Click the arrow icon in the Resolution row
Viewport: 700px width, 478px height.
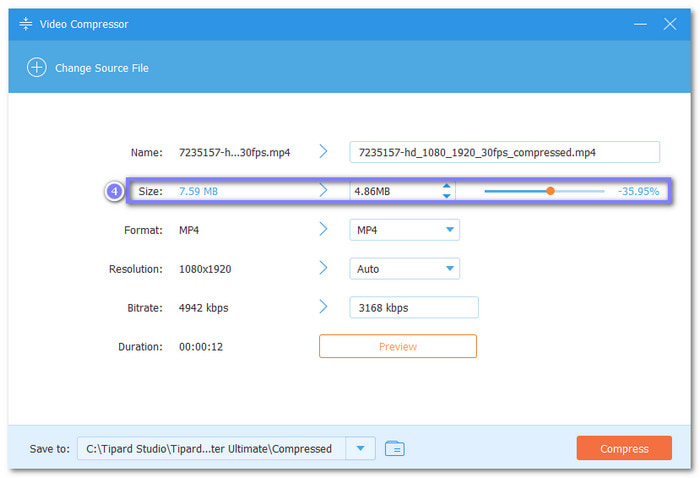[323, 268]
